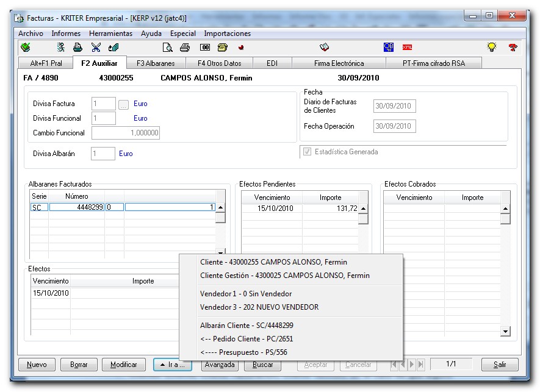540x392 pixels.
Task: Click the blue QB toolbar icon
Action: point(389,47)
